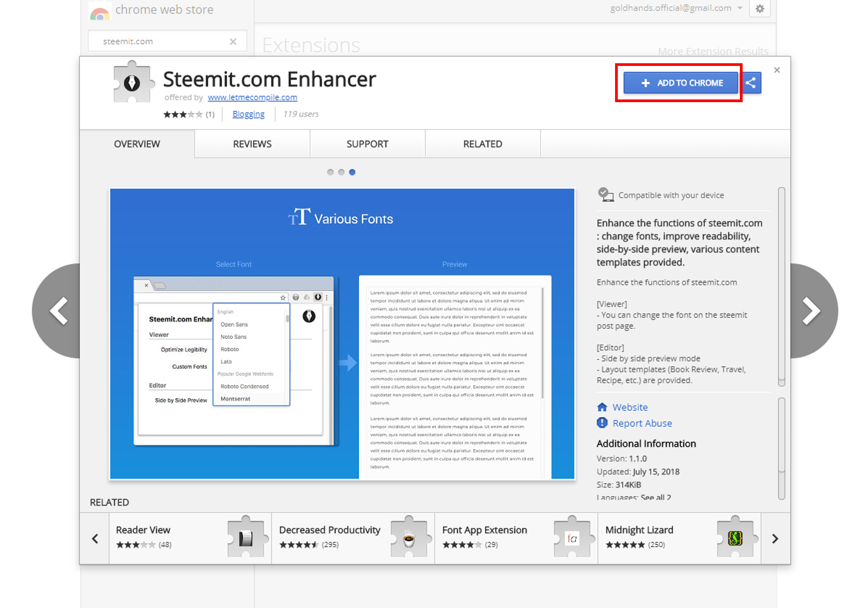
Task: Show previous related extensions
Action: [x=95, y=538]
